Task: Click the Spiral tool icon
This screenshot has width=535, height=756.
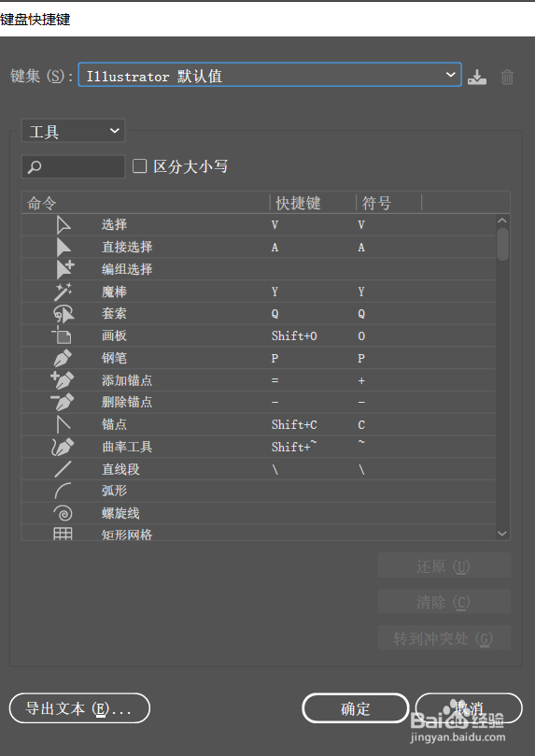Action: click(x=63, y=513)
